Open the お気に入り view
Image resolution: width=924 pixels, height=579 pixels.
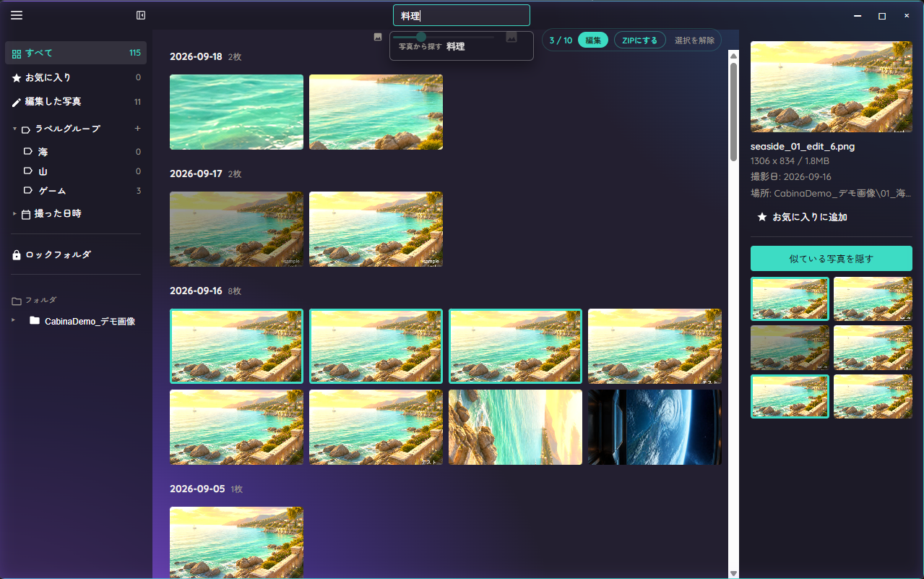pos(76,77)
